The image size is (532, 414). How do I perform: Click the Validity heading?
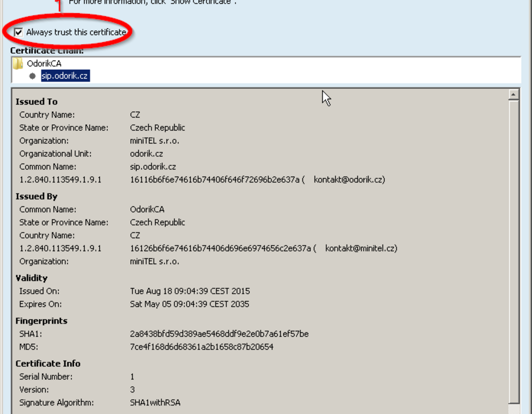31,278
